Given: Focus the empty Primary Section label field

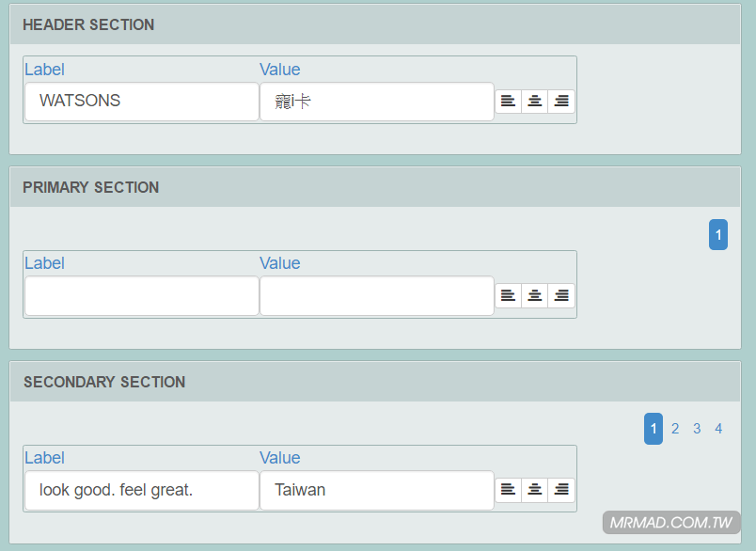Looking at the screenshot, I should click(x=141, y=296).
